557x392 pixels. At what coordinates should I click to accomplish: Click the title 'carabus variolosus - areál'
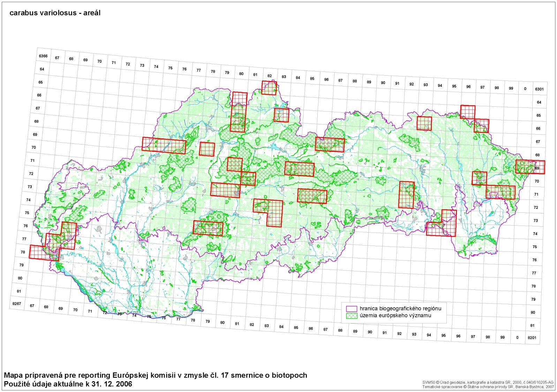pyautogui.click(x=55, y=13)
